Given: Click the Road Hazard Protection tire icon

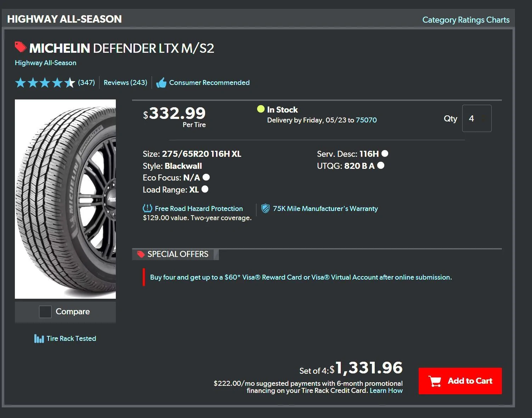Looking at the screenshot, I should tap(147, 208).
